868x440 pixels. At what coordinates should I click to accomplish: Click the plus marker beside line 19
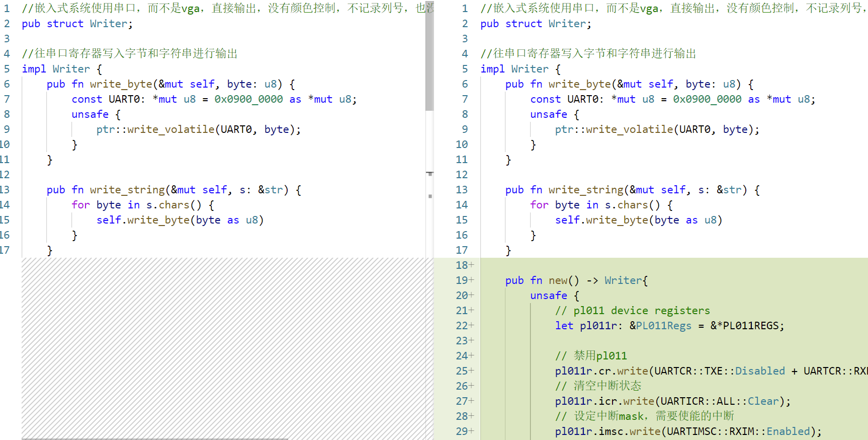[472, 280]
